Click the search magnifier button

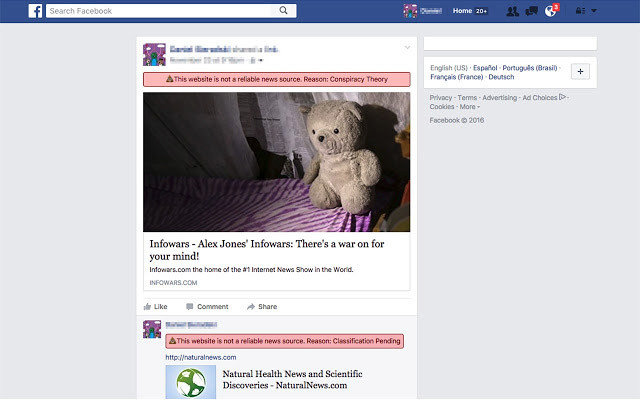tap(283, 11)
